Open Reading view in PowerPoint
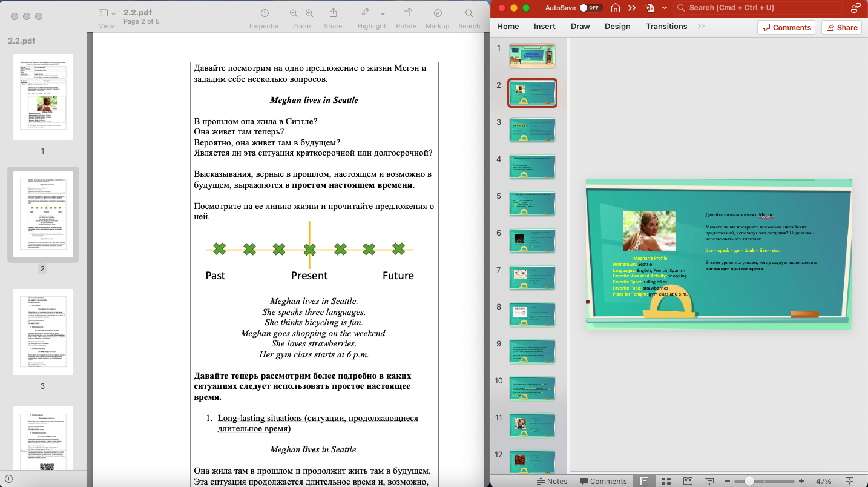The width and height of the screenshot is (868, 487). pos(688,481)
